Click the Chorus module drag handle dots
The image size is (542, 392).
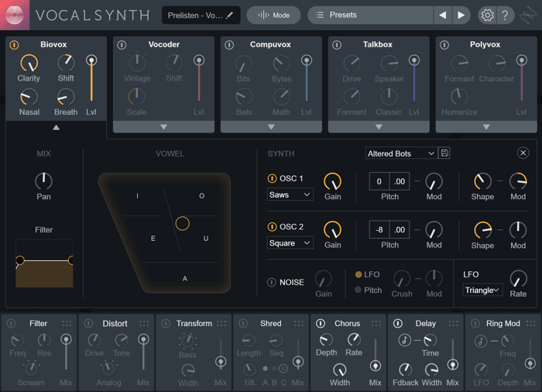[x=376, y=324]
